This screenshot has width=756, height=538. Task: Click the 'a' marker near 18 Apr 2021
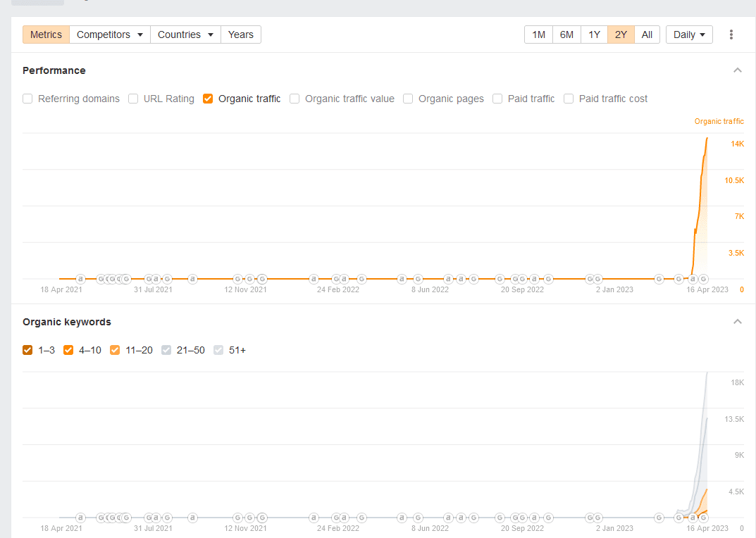click(80, 279)
